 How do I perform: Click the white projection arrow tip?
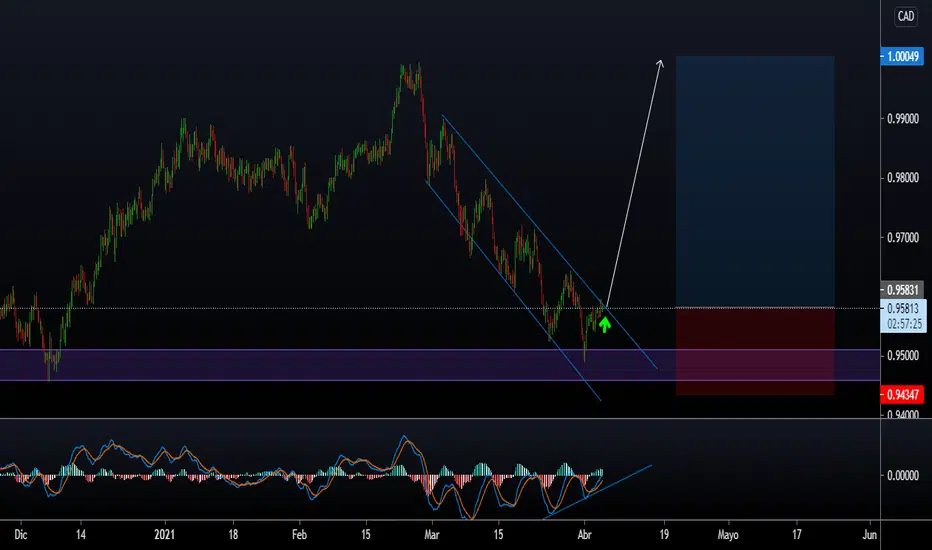point(660,62)
